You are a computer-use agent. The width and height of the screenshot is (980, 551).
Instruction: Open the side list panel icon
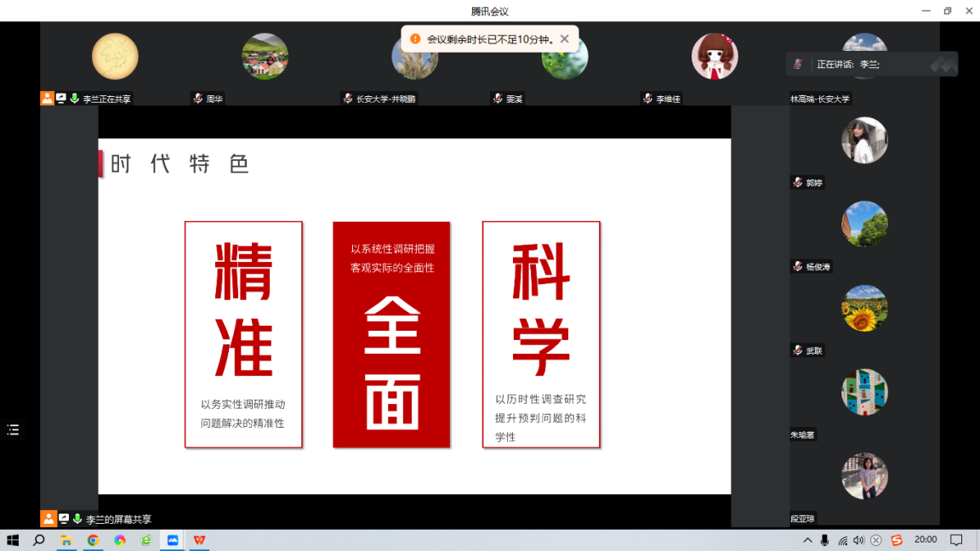13,429
